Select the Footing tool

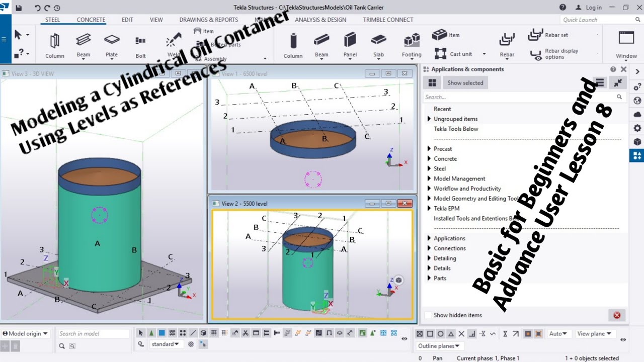click(412, 45)
